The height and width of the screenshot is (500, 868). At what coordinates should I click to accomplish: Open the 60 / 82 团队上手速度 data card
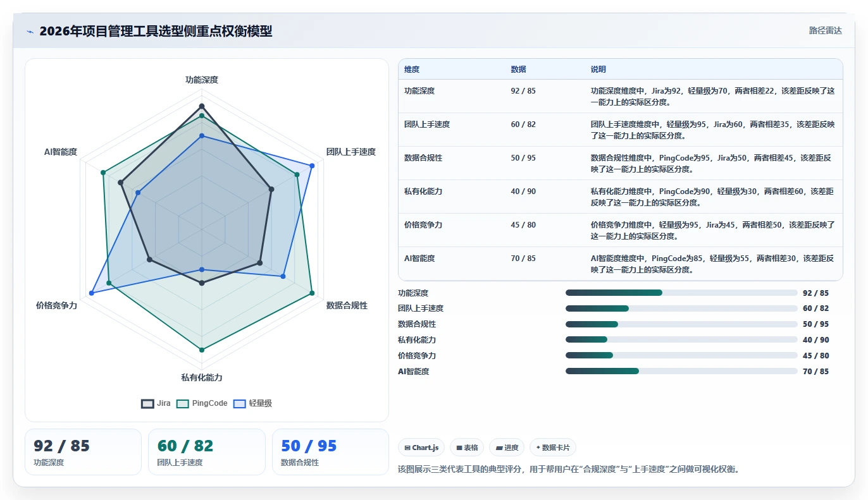tap(207, 452)
